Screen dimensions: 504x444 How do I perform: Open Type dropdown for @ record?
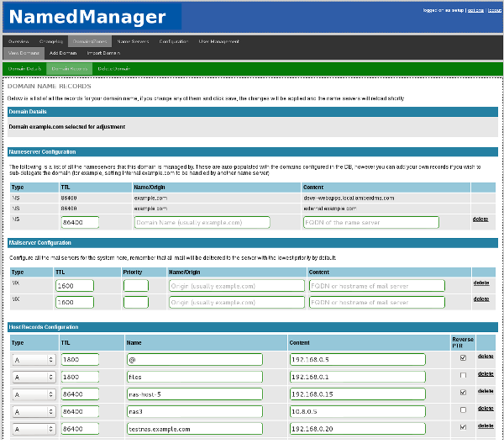pyautogui.click(x=34, y=360)
